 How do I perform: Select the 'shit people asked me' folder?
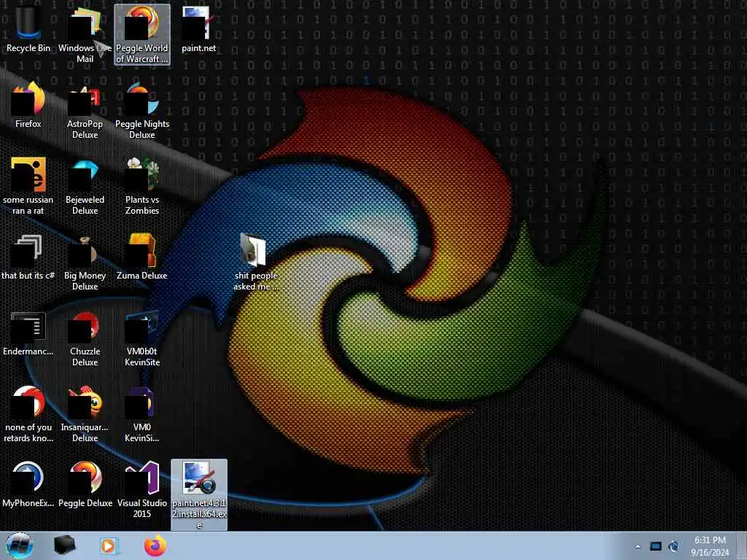click(x=255, y=262)
